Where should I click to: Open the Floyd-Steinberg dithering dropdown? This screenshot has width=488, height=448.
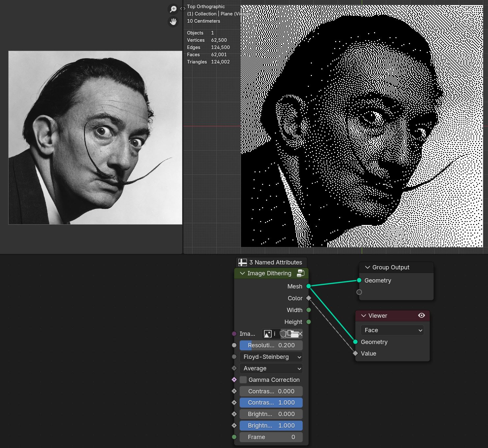click(271, 357)
